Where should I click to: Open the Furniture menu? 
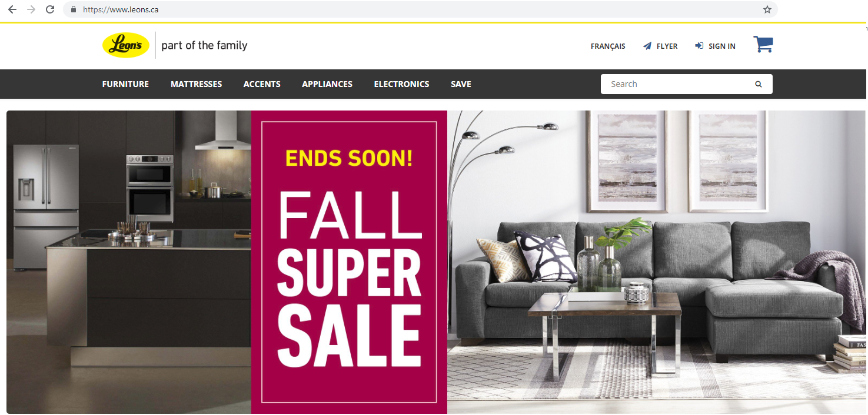point(125,84)
